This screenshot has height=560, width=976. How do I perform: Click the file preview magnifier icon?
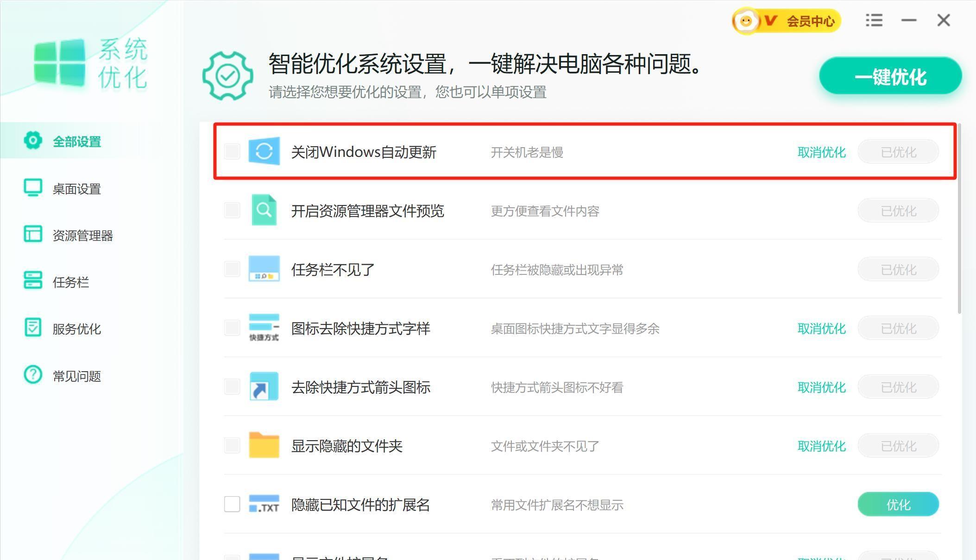click(x=264, y=210)
